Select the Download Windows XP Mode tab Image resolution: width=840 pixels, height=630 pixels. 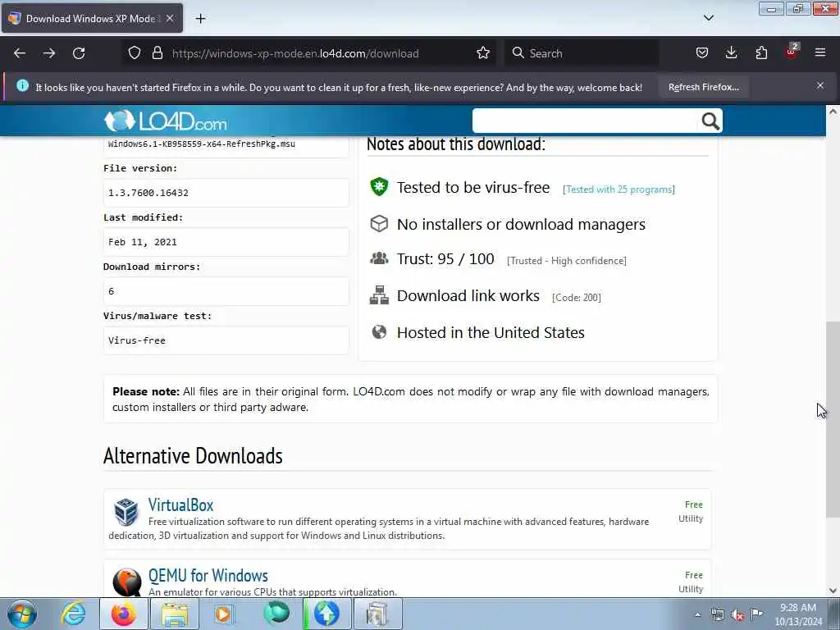coord(92,18)
